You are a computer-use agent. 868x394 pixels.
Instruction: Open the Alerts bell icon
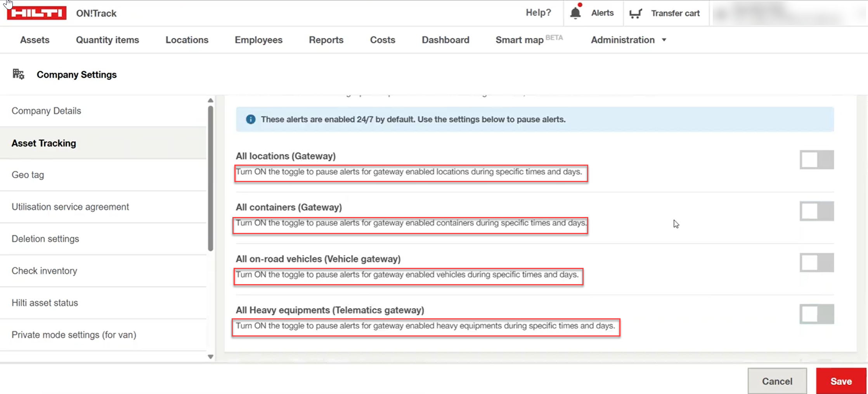pyautogui.click(x=575, y=13)
